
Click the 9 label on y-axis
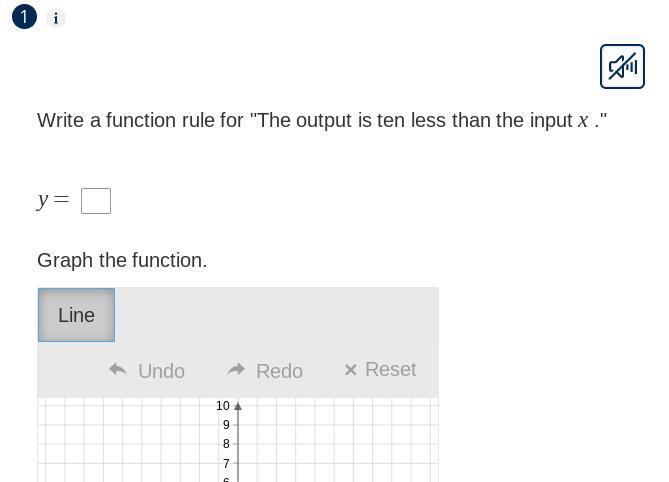pos(226,425)
